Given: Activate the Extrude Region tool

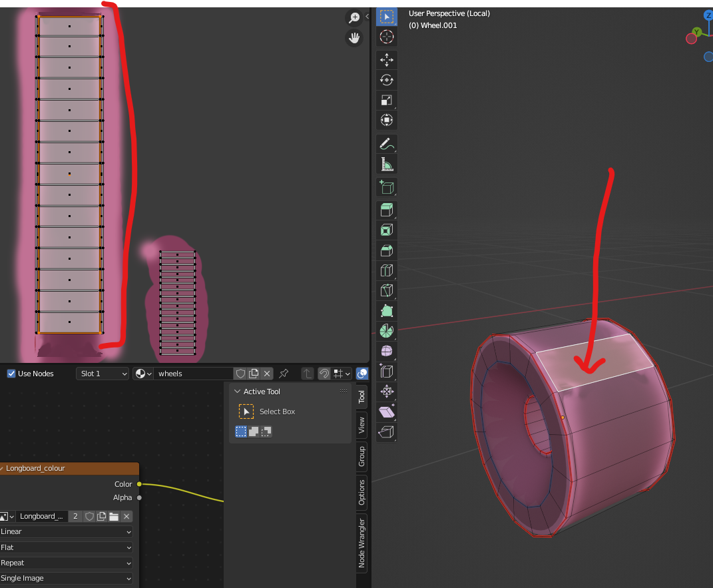Looking at the screenshot, I should (x=386, y=210).
